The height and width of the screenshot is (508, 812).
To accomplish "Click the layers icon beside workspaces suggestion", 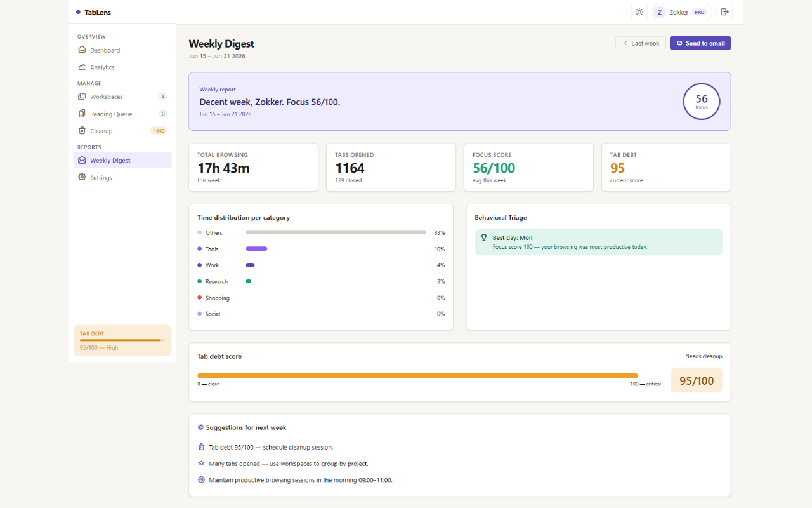I will pos(201,464).
